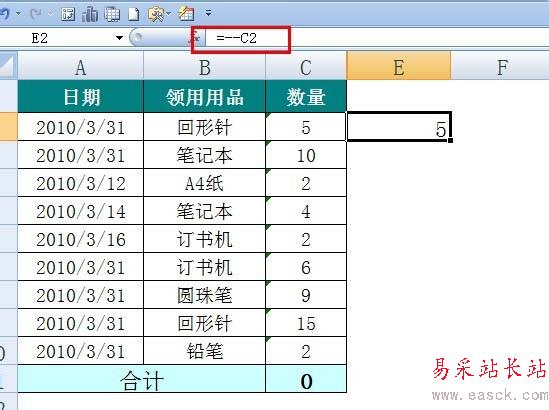Viewport: 549px width, 410px height.
Task: Click the 笔记本 cell with quantity 4
Action: click(204, 211)
